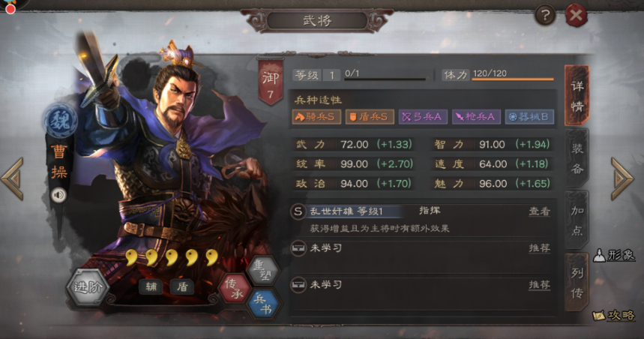Open 形象 appearance icon
The image size is (644, 339).
click(x=614, y=256)
